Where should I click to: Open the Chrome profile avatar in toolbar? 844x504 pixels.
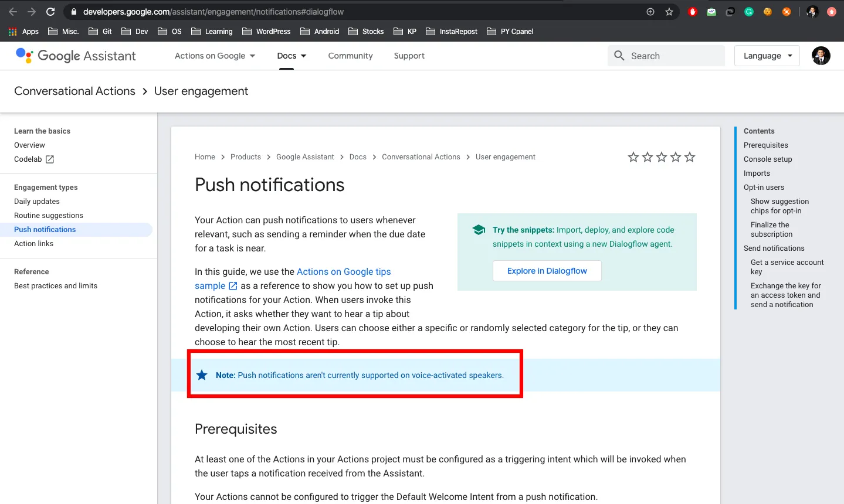[812, 12]
